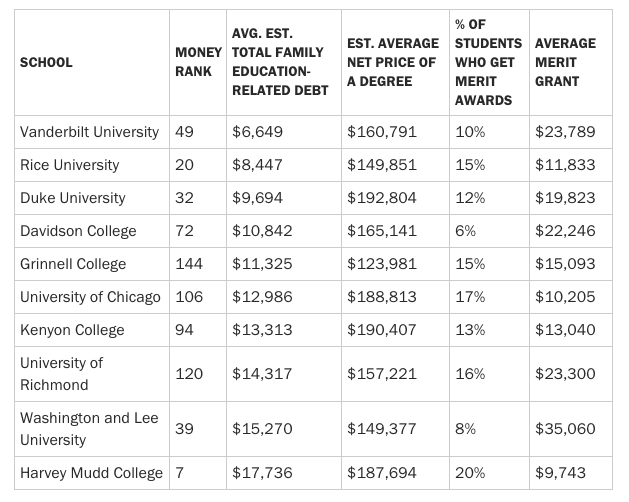
Task: Click the SCHOOL column header
Action: pos(46,63)
